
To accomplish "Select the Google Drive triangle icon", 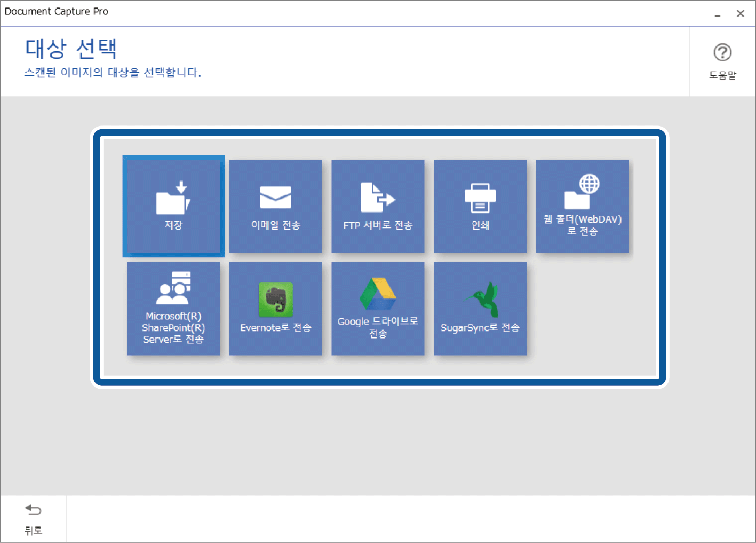I will 378,294.
